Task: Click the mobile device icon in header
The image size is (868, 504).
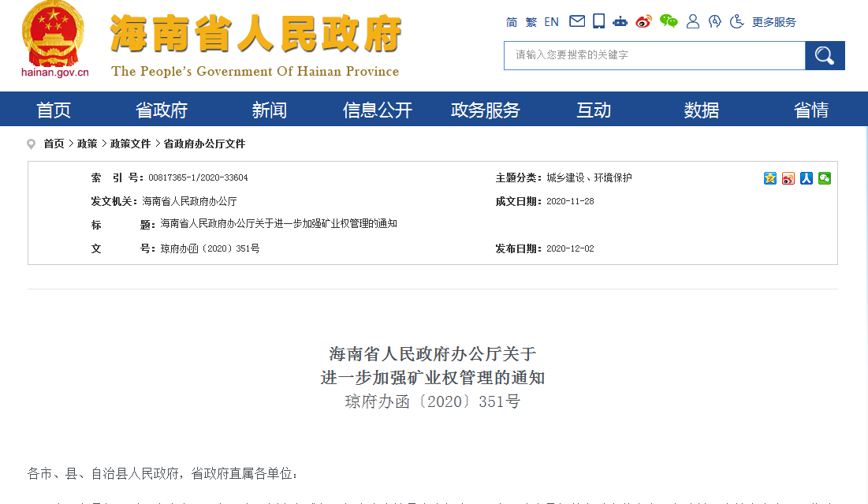Action: point(598,21)
